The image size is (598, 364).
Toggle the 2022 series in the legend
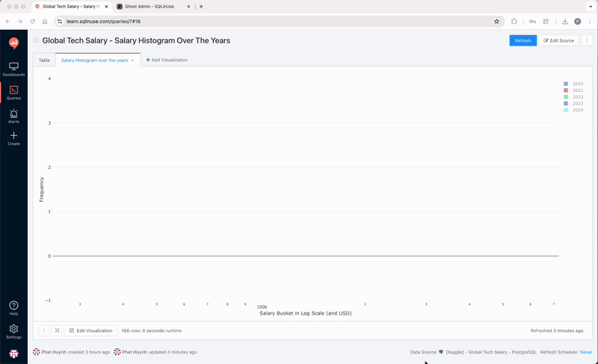click(x=573, y=97)
